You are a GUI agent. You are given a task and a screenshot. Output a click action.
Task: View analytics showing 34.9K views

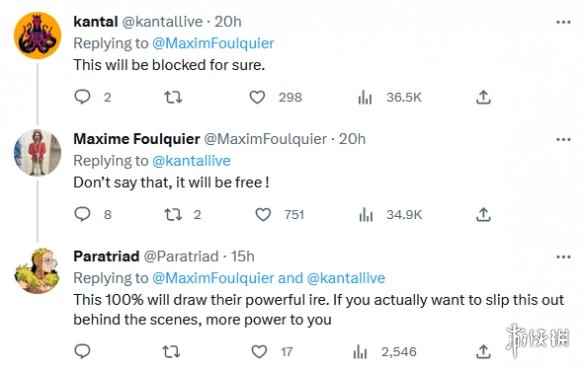[x=366, y=215]
